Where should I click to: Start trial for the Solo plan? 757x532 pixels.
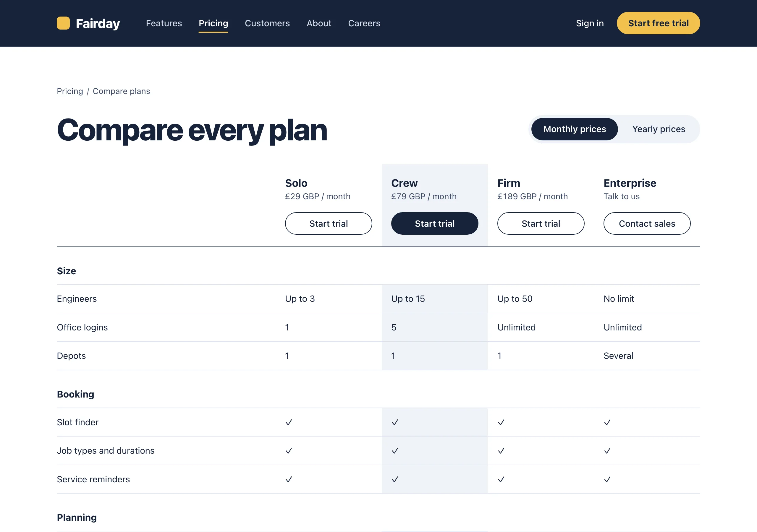(x=329, y=223)
